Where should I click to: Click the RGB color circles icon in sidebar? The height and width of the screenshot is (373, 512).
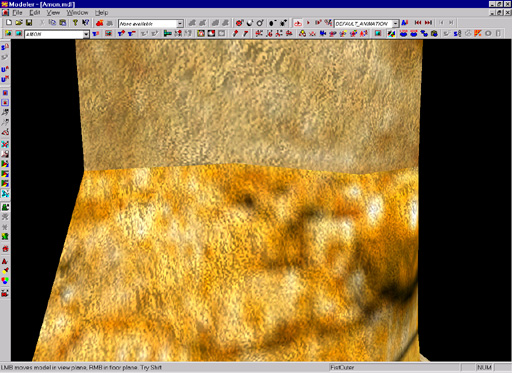(5, 281)
